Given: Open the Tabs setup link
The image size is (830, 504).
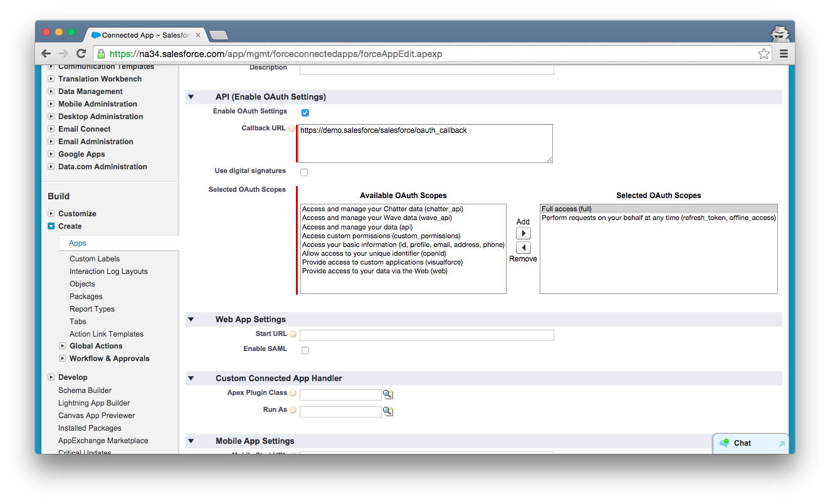Looking at the screenshot, I should point(78,322).
